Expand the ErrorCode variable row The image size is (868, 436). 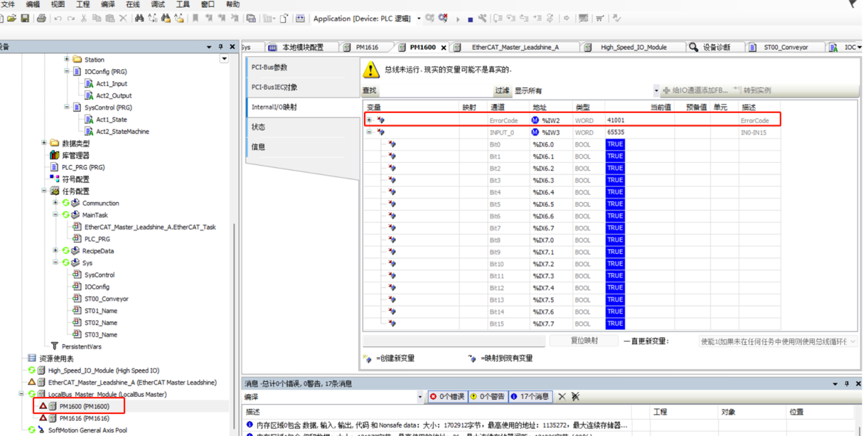[369, 120]
